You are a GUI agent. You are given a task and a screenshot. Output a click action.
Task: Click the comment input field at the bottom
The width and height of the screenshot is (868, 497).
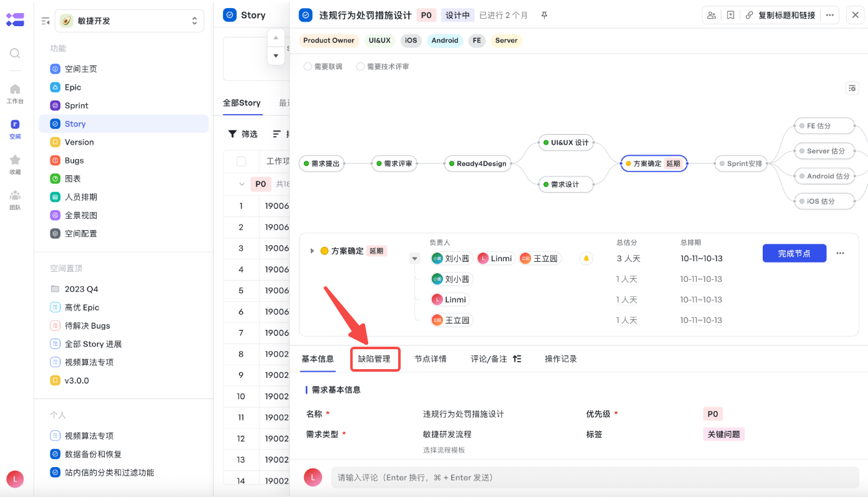(x=498, y=477)
